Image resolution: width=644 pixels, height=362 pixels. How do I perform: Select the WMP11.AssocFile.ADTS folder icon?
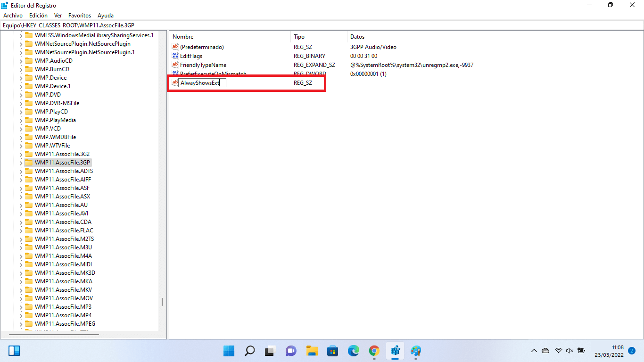pyautogui.click(x=29, y=171)
